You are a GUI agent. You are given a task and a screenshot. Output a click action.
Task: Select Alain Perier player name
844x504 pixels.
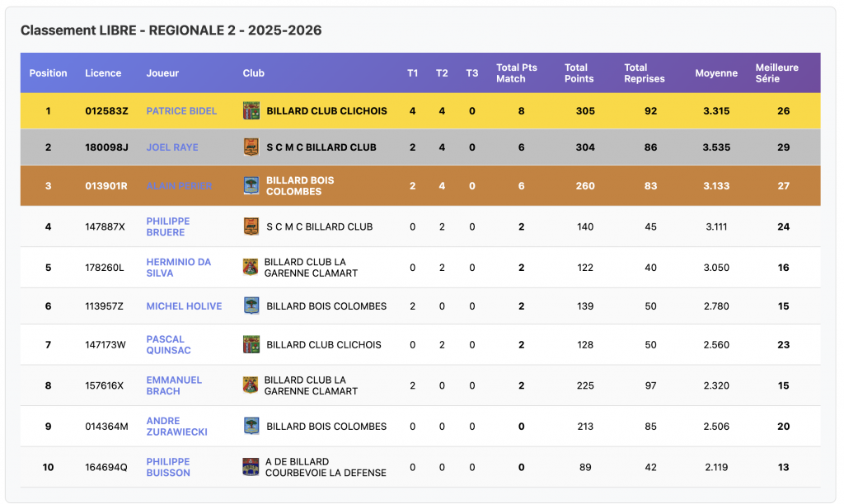179,186
